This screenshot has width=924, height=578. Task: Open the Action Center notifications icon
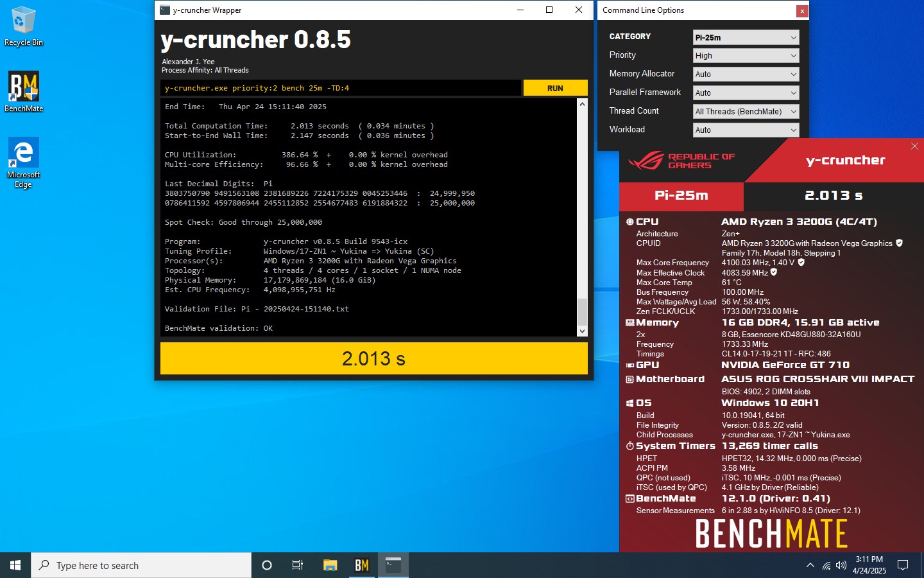click(x=903, y=565)
